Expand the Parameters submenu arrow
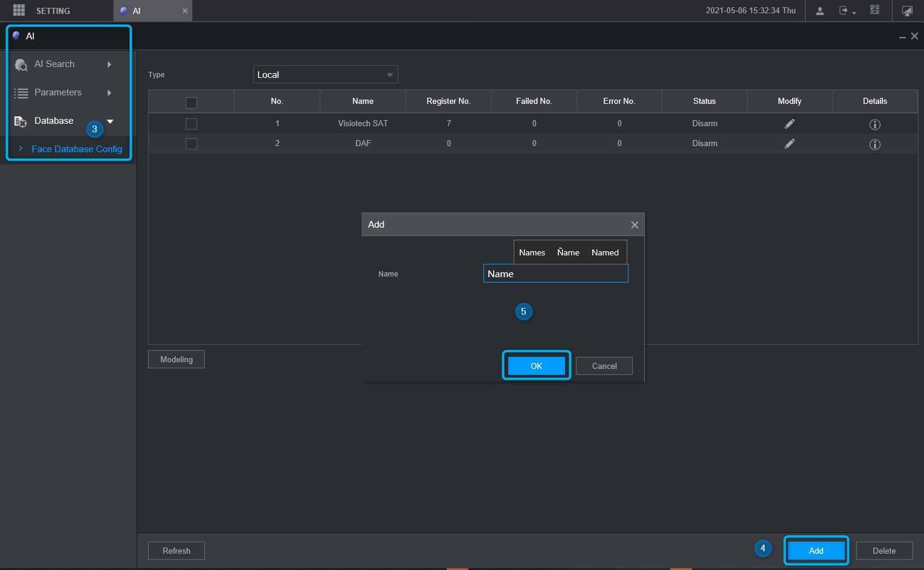The image size is (924, 570). (x=109, y=93)
